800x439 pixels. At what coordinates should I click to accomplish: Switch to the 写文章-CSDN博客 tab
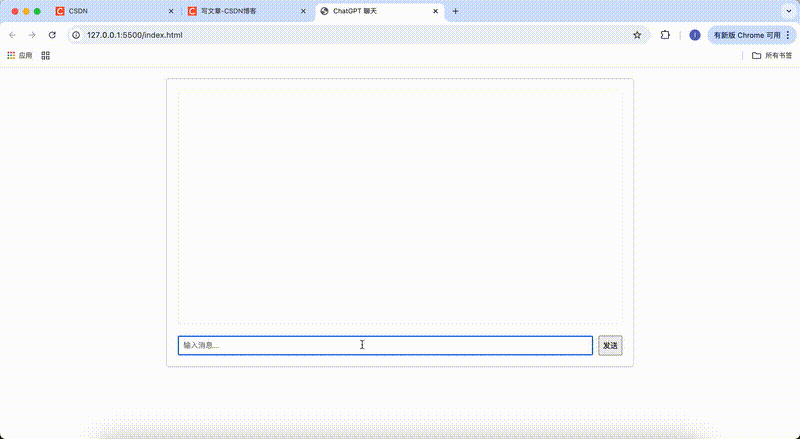point(247,11)
